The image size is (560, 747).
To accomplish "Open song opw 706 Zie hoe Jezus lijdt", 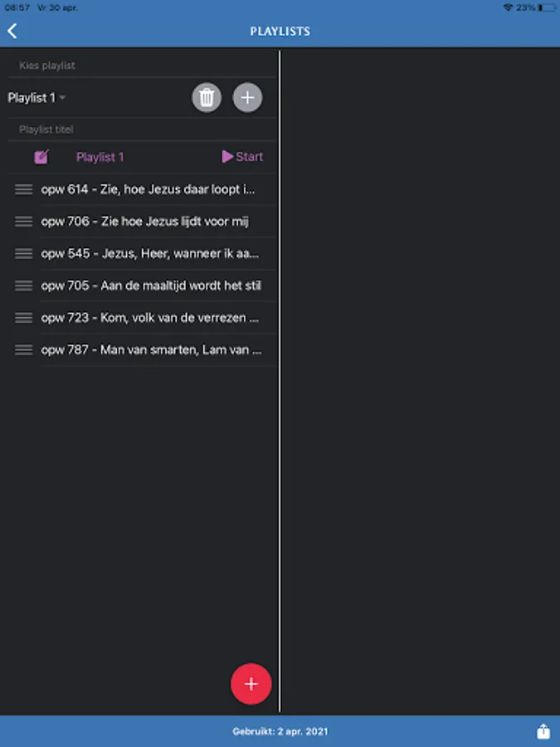I will 144,221.
